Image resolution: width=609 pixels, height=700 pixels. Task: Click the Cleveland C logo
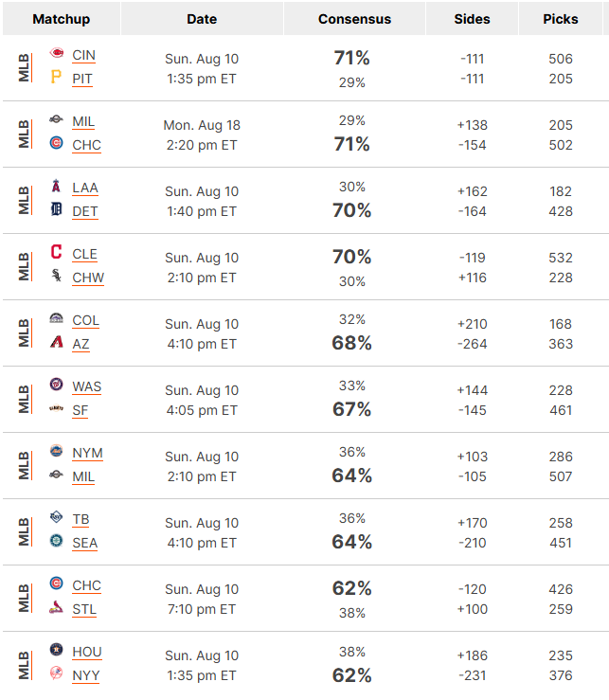click(56, 252)
